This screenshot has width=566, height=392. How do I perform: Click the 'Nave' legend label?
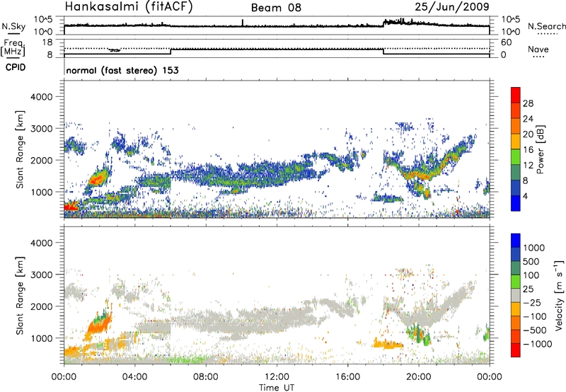pos(538,49)
